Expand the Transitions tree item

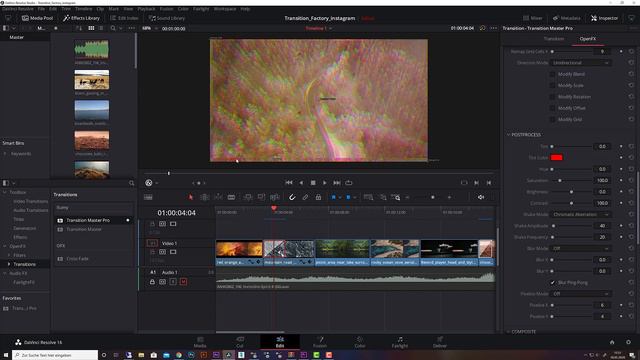[9, 264]
